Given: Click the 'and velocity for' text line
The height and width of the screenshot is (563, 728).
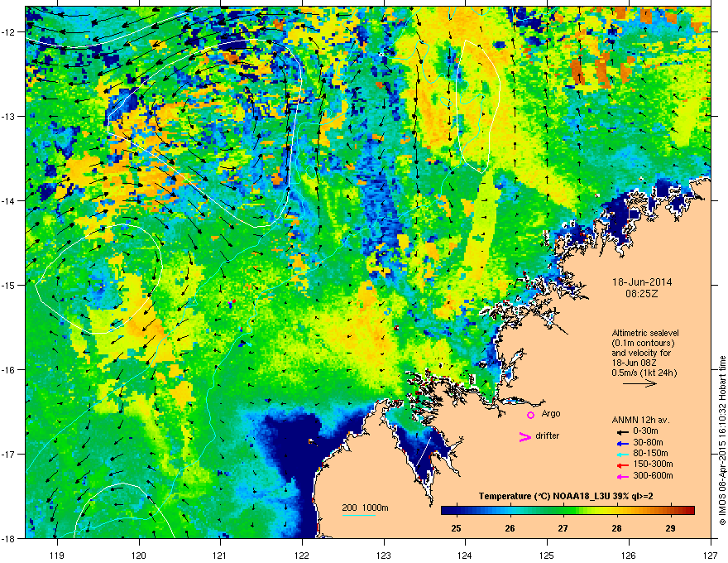Looking at the screenshot, I should pyautogui.click(x=641, y=353).
